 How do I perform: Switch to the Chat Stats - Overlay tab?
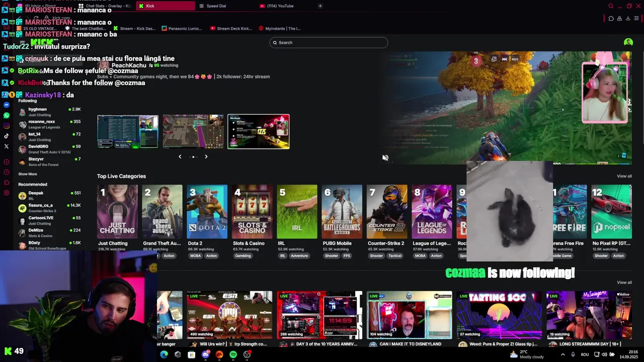point(104,6)
